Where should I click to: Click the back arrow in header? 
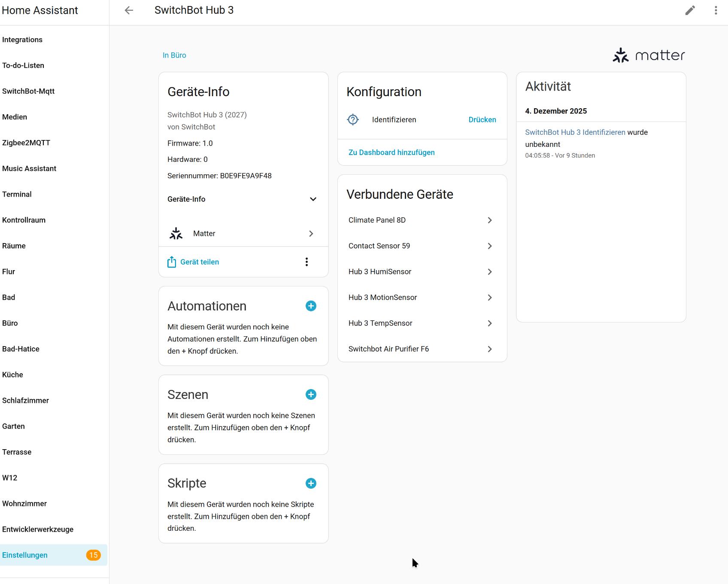129,10
